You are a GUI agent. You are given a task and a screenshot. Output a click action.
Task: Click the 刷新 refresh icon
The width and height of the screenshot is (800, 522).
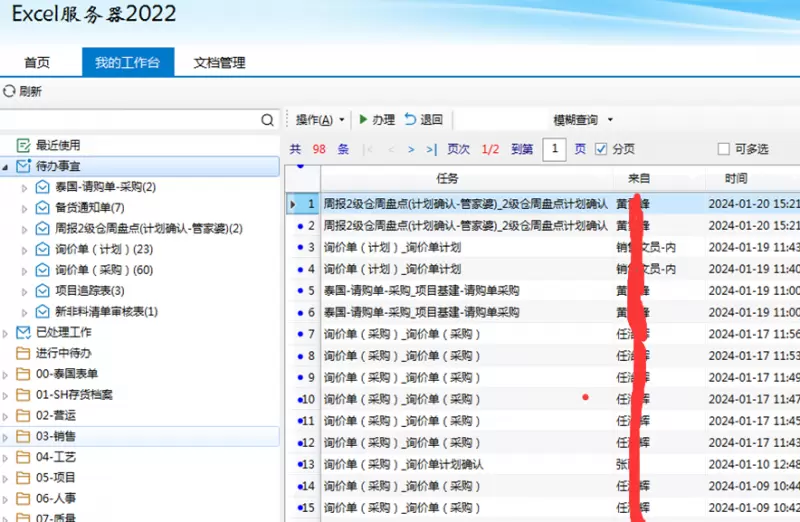[10, 91]
